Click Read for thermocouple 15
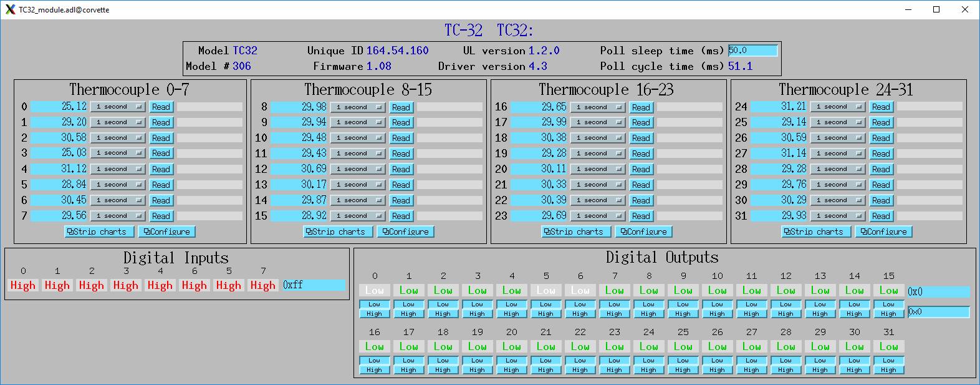The width and height of the screenshot is (980, 385). point(401,216)
